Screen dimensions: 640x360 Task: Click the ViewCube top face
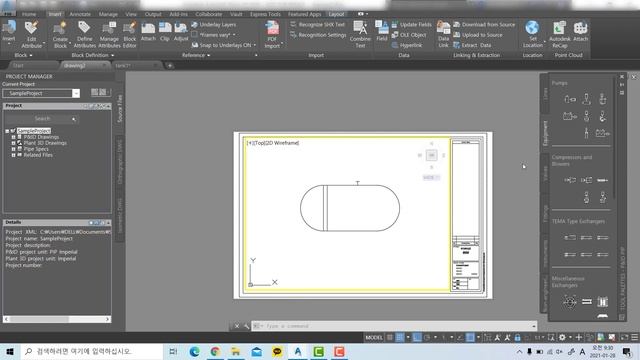pyautogui.click(x=431, y=155)
